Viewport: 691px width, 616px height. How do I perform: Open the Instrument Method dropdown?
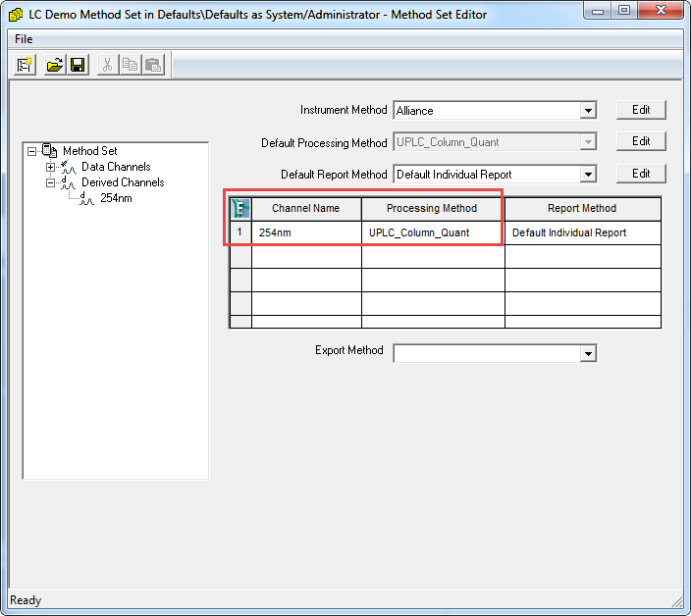(587, 111)
